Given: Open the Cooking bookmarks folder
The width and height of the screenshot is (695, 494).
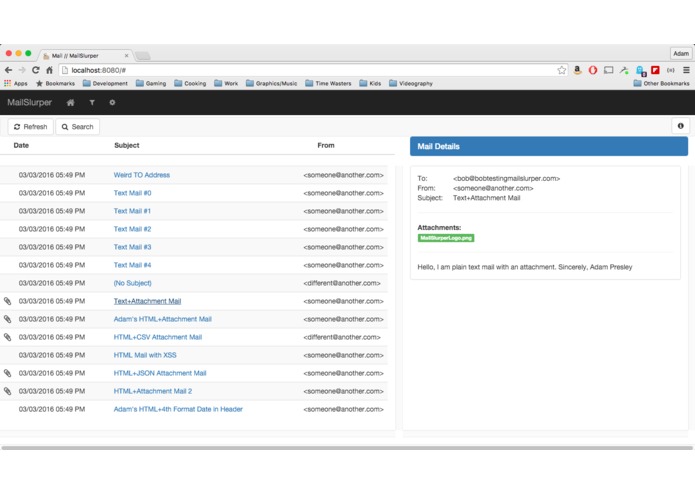Looking at the screenshot, I should (x=190, y=83).
